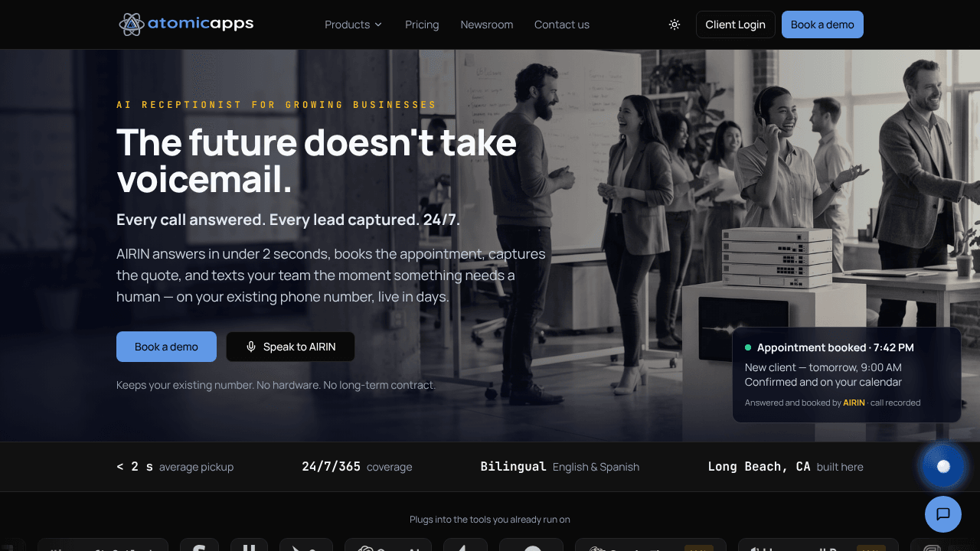Open the chat bubble widget icon
Viewport: 980px width, 551px height.
tap(943, 514)
